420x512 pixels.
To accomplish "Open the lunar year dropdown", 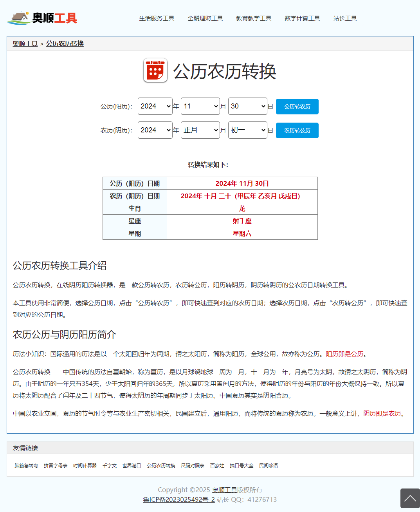I will pos(155,130).
